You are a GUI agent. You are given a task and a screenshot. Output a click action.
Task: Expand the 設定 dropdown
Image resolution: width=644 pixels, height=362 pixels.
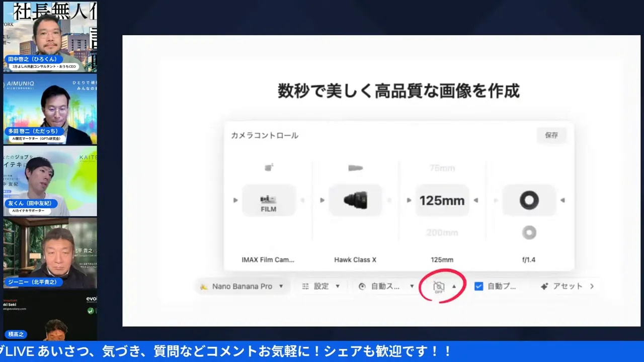point(338,286)
